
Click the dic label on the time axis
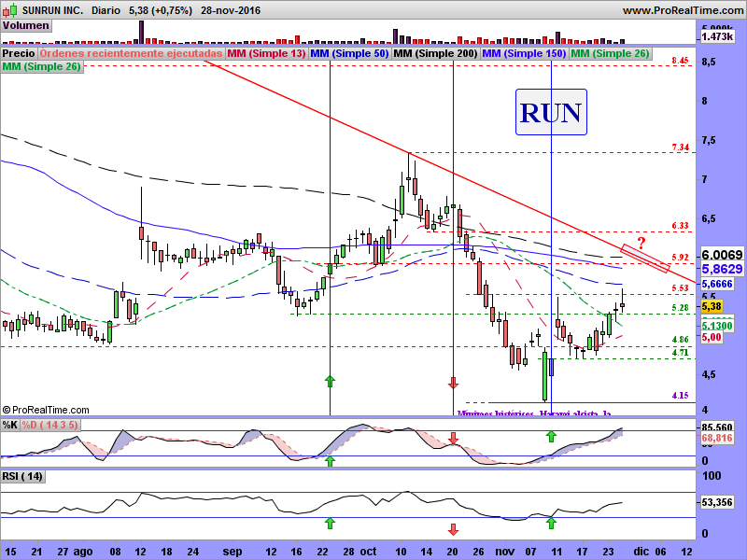pos(641,552)
